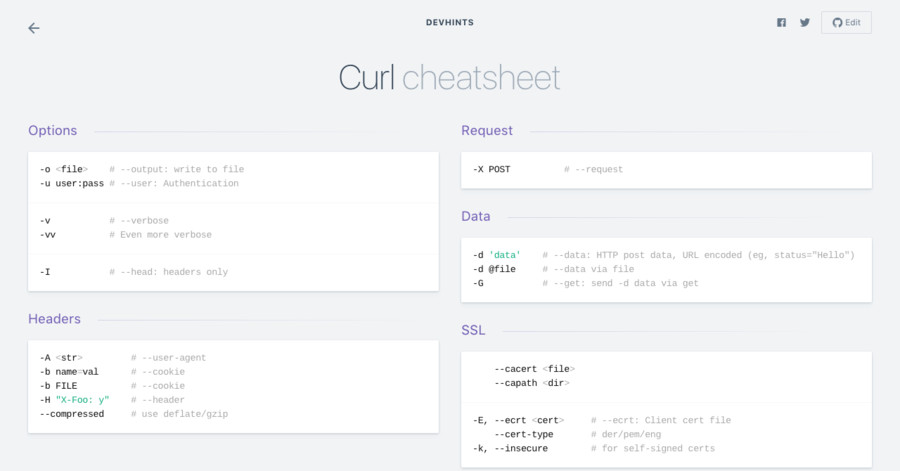This screenshot has width=900, height=471.
Task: Click the back arrow icon
Action: (34, 28)
